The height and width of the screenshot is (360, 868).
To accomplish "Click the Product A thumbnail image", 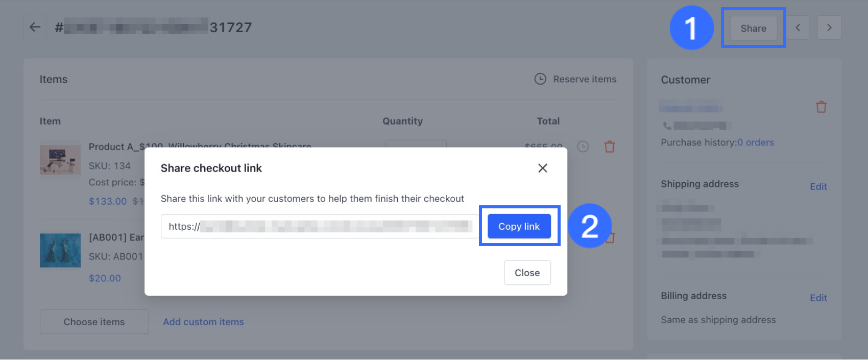I will 60,159.
